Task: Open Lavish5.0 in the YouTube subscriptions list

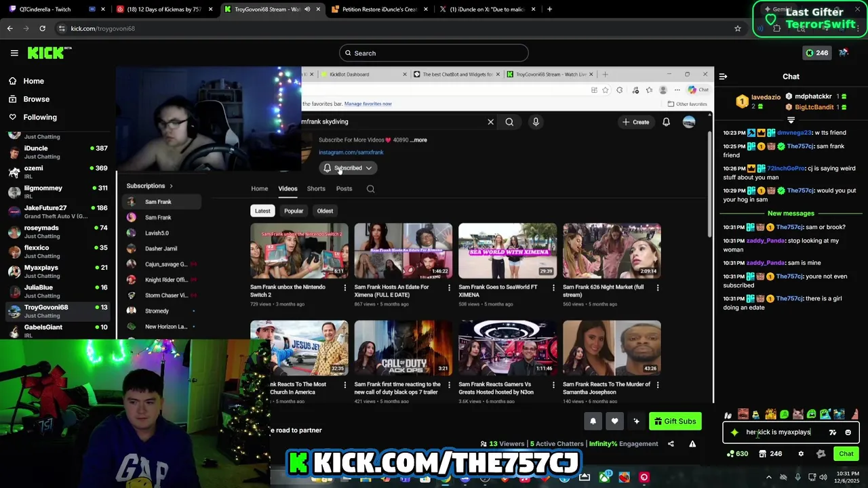Action: click(163, 233)
